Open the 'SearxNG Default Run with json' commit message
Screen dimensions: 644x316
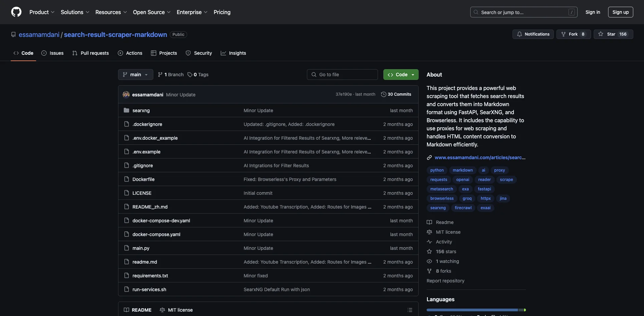[x=277, y=289]
